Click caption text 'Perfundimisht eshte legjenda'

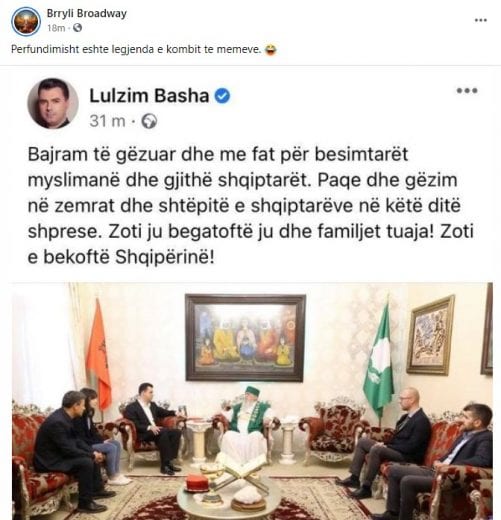pos(82,49)
